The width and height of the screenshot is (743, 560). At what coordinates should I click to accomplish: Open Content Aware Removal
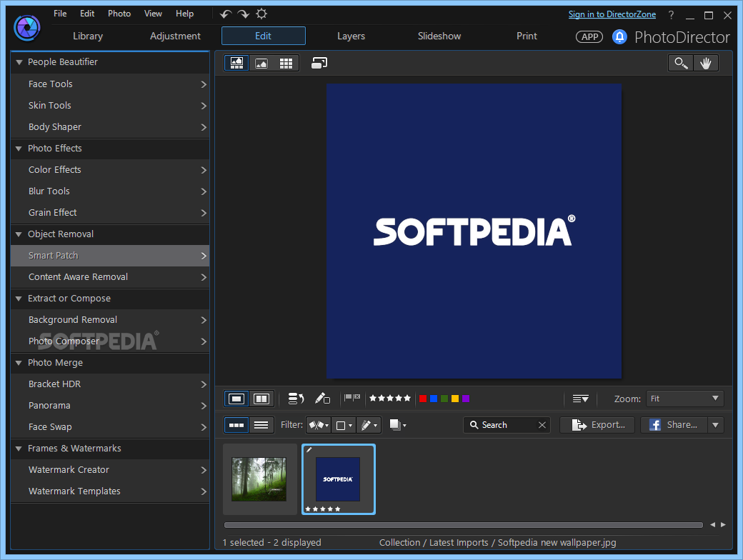point(110,277)
